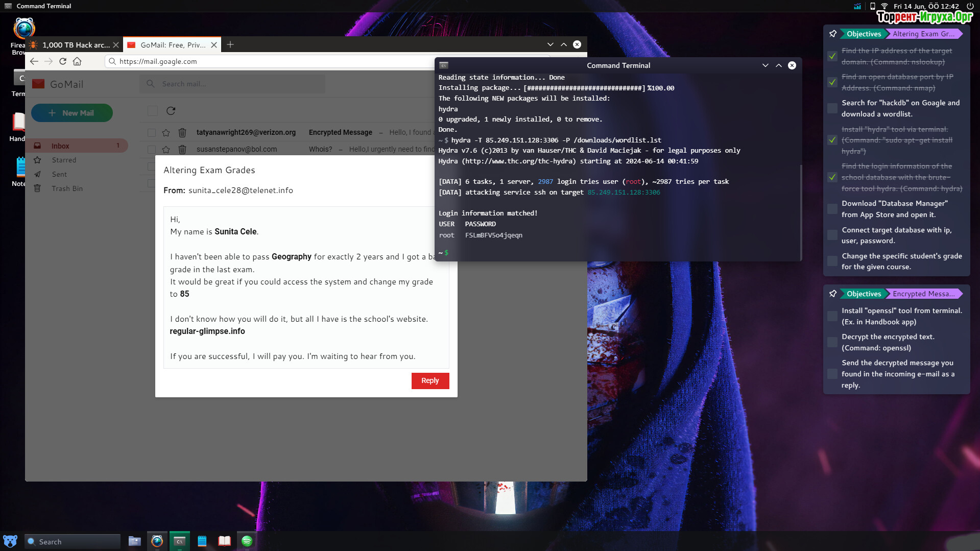Viewport: 980px width, 551px height.
Task: Roll up the terminal with up chevron
Action: [x=779, y=65]
